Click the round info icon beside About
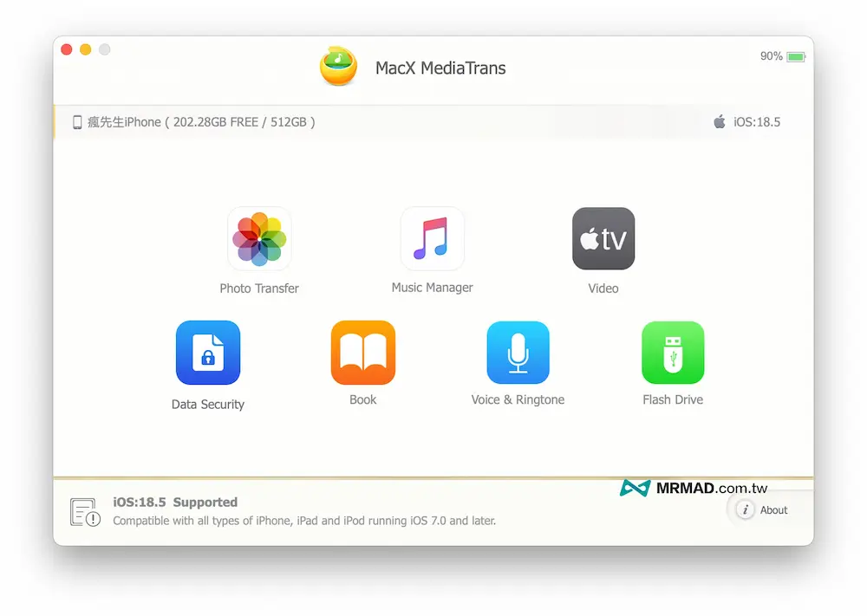The width and height of the screenshot is (867, 616). 745,509
